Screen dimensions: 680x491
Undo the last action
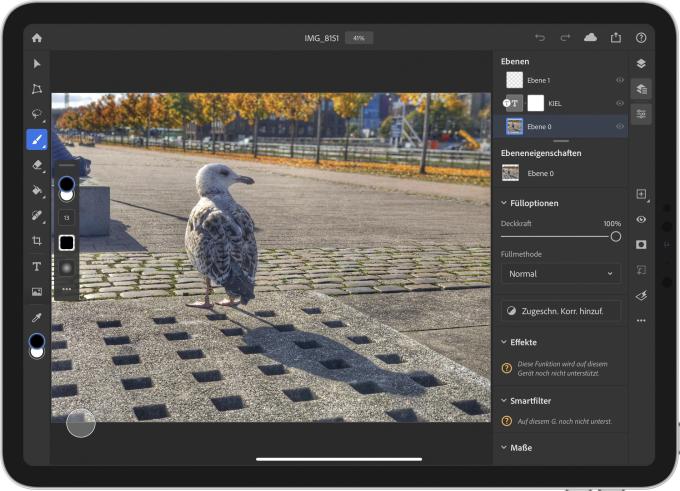540,38
